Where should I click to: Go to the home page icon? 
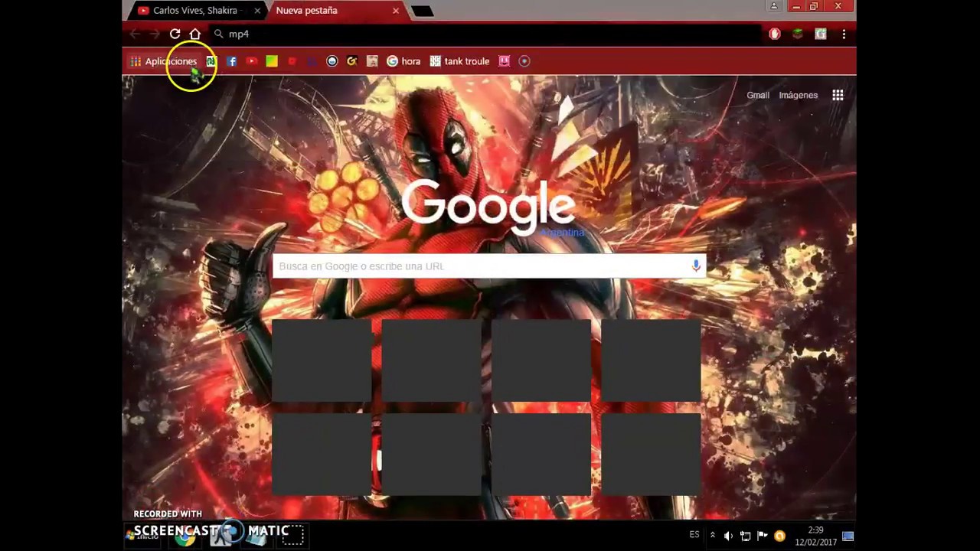click(x=195, y=34)
